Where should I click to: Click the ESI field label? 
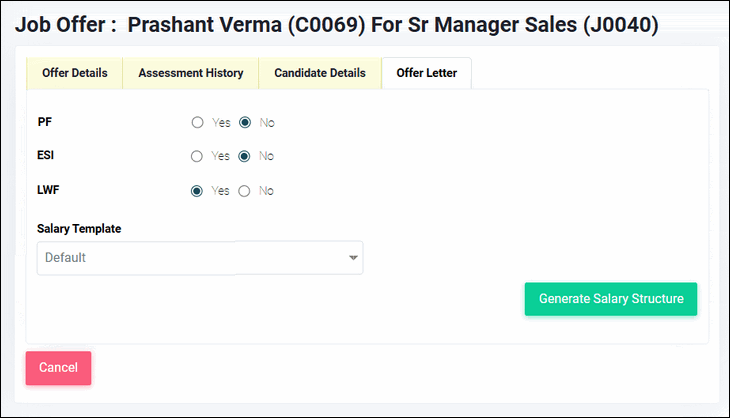click(46, 155)
